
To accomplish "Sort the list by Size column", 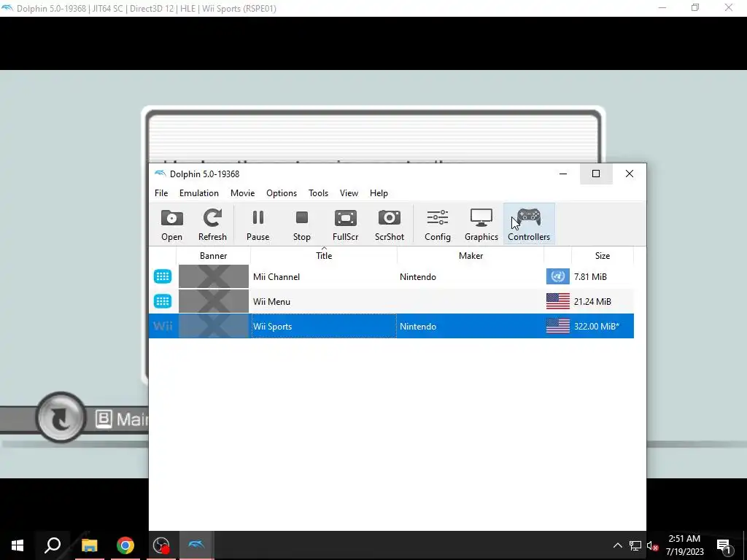I will coord(602,256).
